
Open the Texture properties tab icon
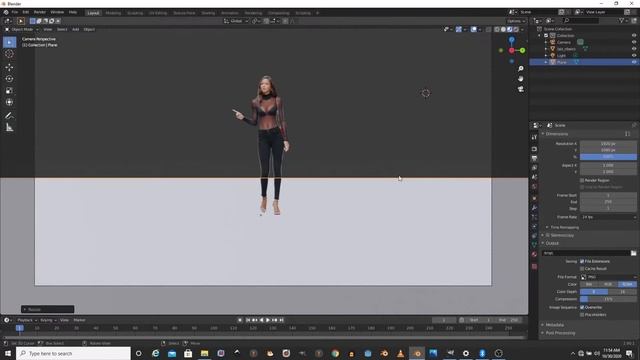(534, 266)
